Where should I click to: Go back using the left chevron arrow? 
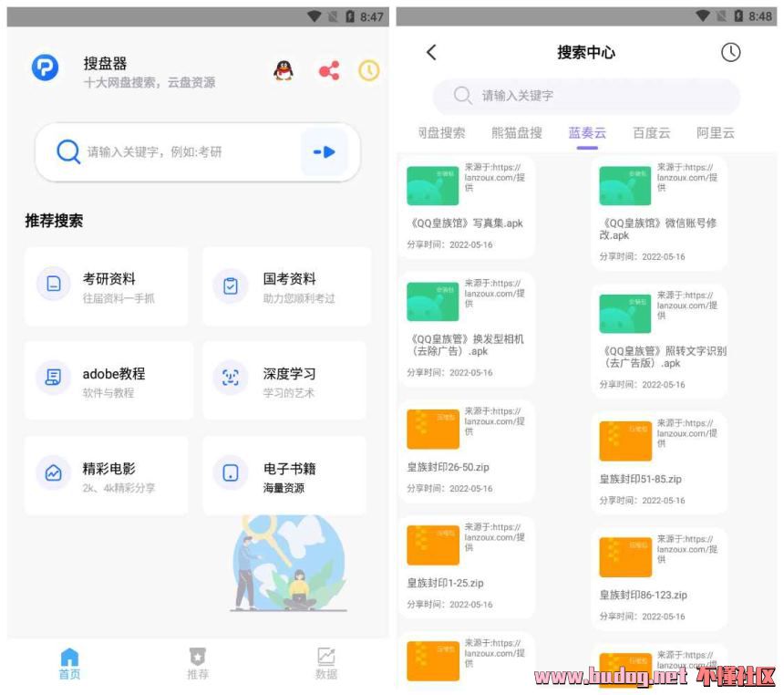[431, 53]
